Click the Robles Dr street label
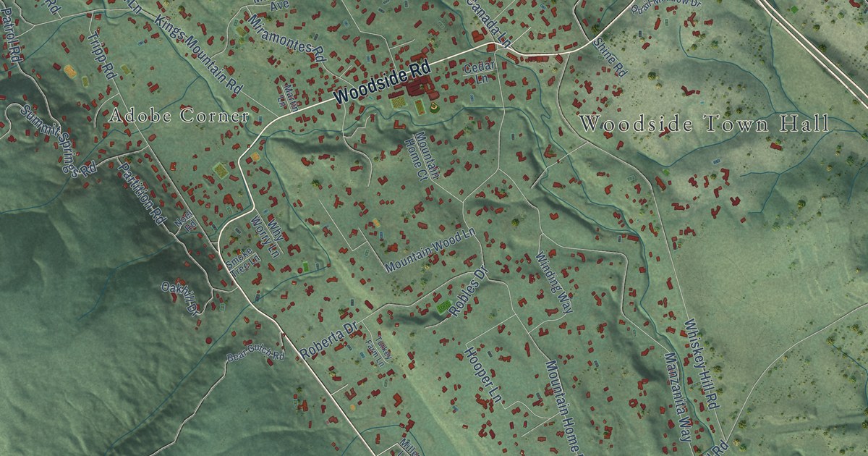 [x=469, y=292]
